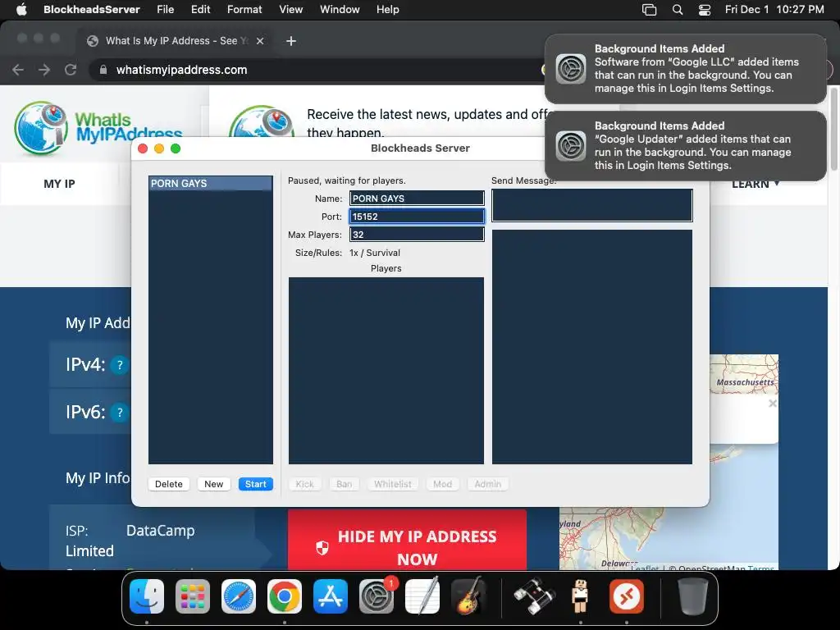The width and height of the screenshot is (840, 630).
Task: Click the Delete button in Blockheads Server
Action: [x=169, y=484]
